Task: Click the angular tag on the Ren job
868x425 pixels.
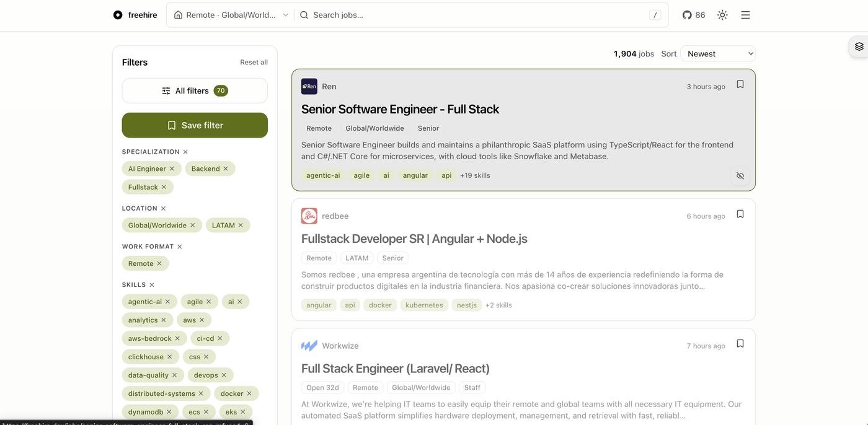Action: coord(415,175)
